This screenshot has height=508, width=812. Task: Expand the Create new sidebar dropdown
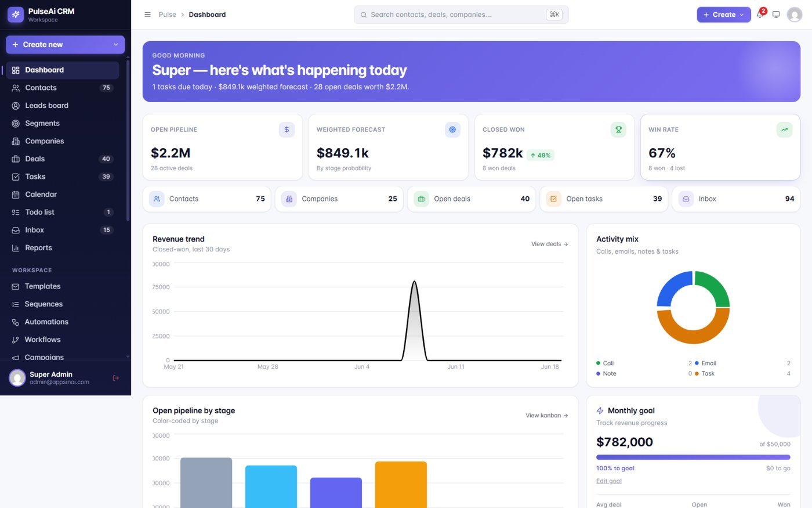pyautogui.click(x=66, y=45)
